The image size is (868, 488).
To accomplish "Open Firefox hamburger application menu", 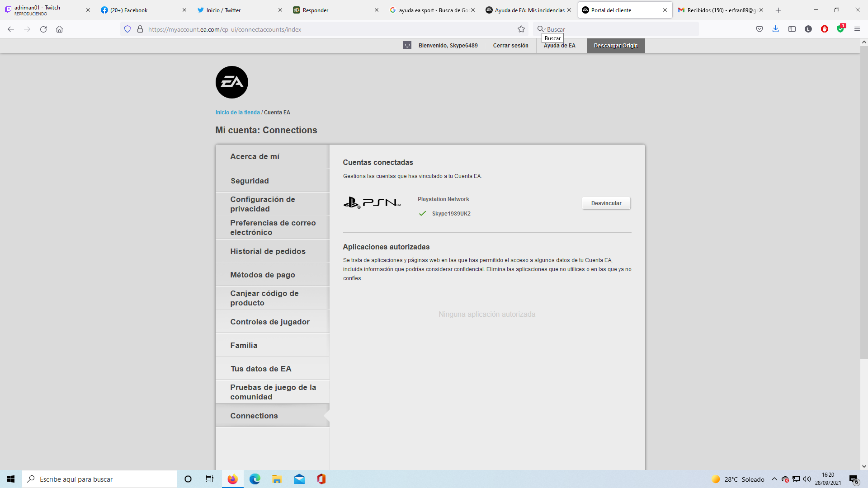I will coord(857,29).
